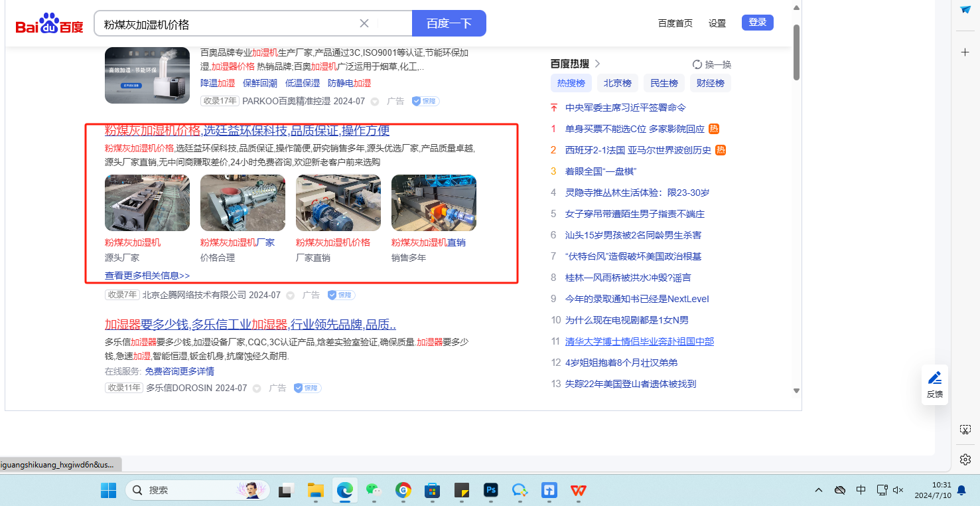Screen dimensions: 980x506
Task: Open the Windows Start menu
Action: pyautogui.click(x=108, y=490)
